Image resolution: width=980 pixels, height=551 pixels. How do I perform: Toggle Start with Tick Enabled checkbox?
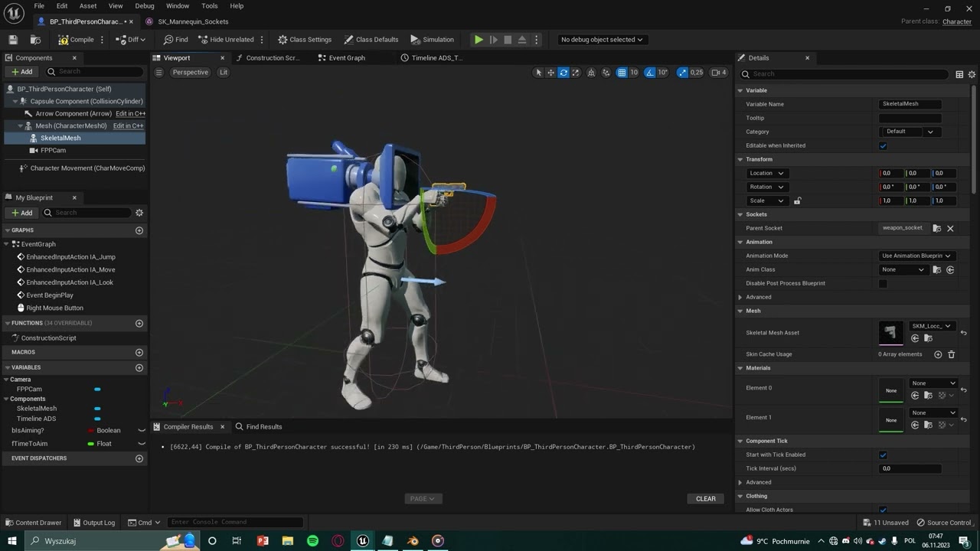[x=883, y=455]
